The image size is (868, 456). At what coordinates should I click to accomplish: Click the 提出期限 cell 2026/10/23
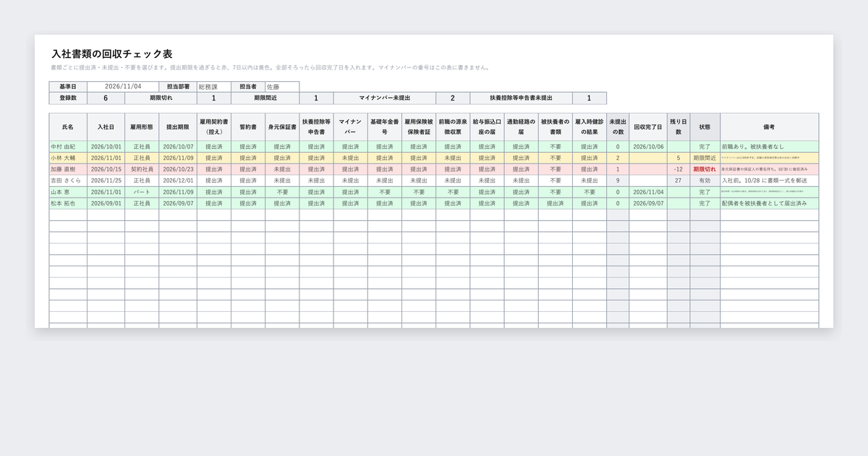tap(178, 169)
